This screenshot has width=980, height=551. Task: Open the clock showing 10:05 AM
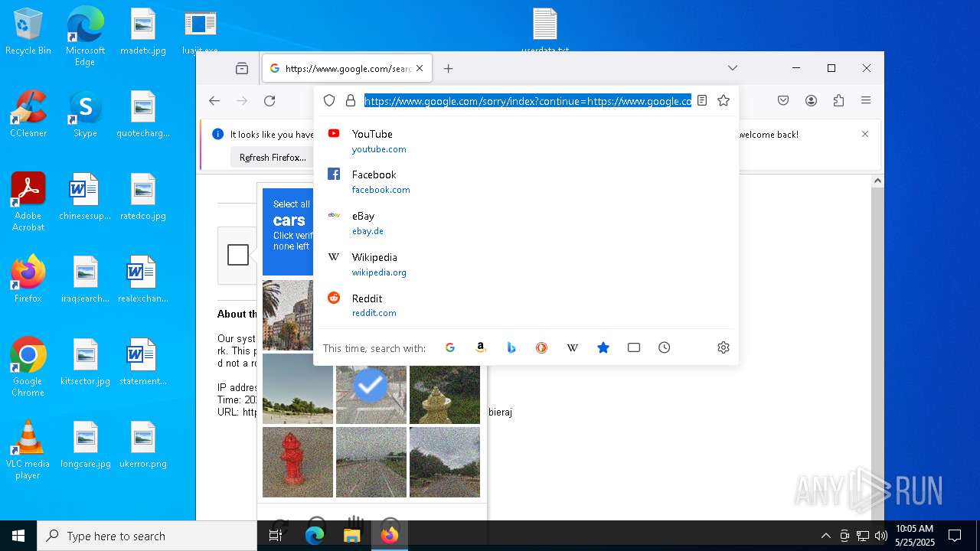click(914, 536)
